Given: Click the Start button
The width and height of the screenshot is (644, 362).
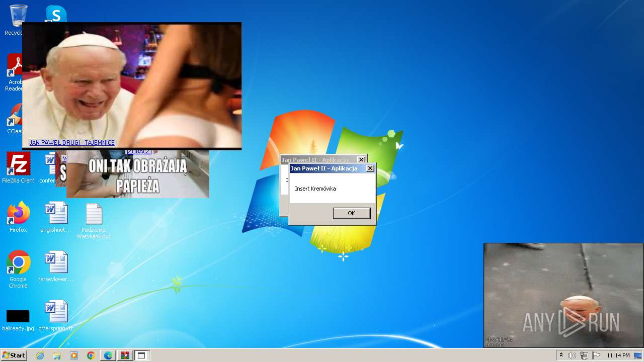Looking at the screenshot, I should [x=14, y=355].
